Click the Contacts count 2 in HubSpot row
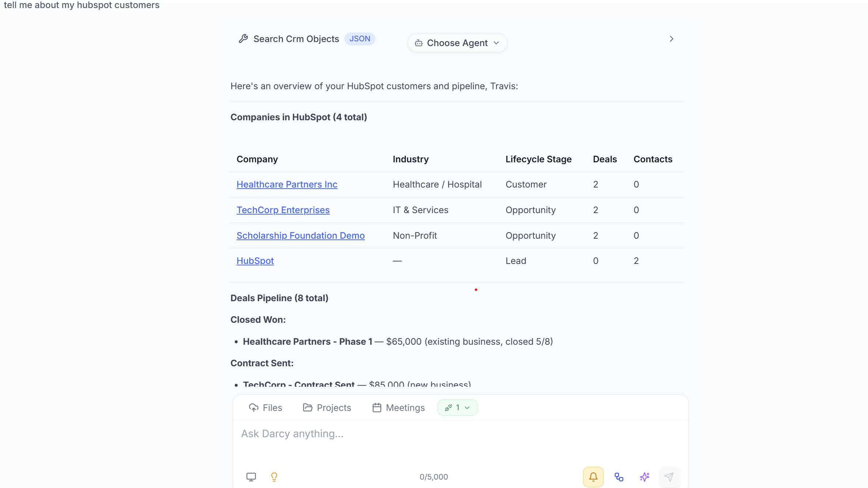The image size is (868, 488). pos(636,261)
